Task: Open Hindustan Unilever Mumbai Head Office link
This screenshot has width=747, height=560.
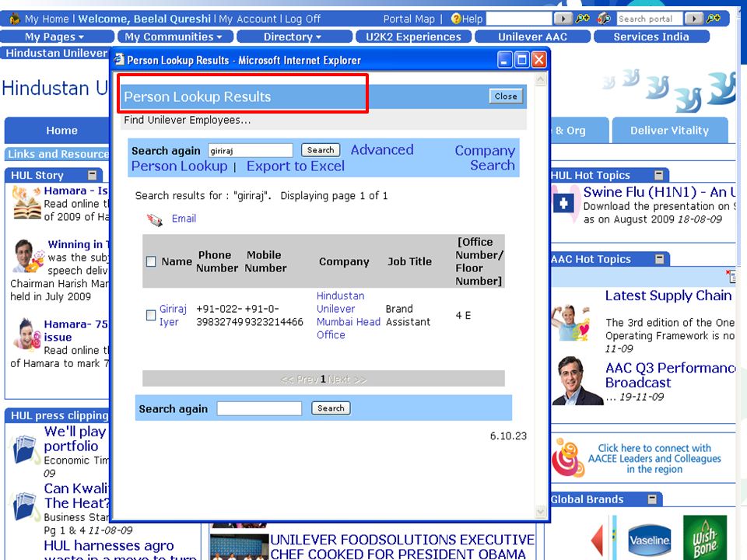Action: click(x=349, y=315)
